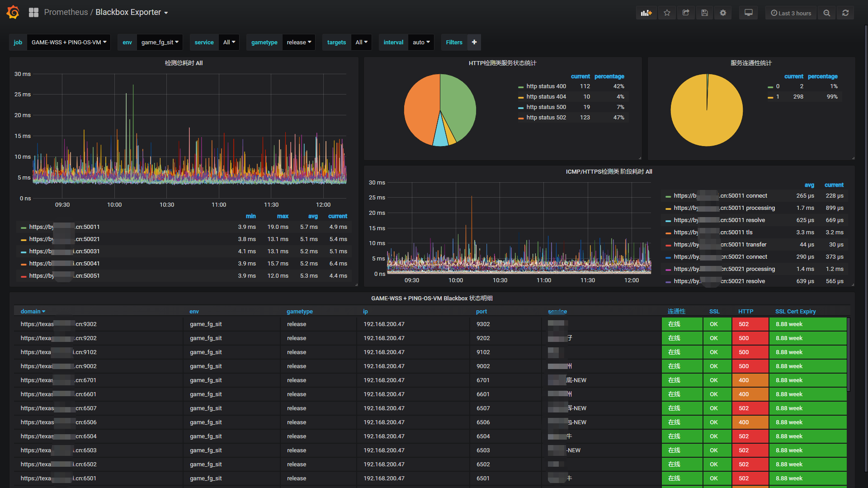Click the 在线 cell in the port 6507 row
This screenshot has width=868, height=488.
(682, 408)
